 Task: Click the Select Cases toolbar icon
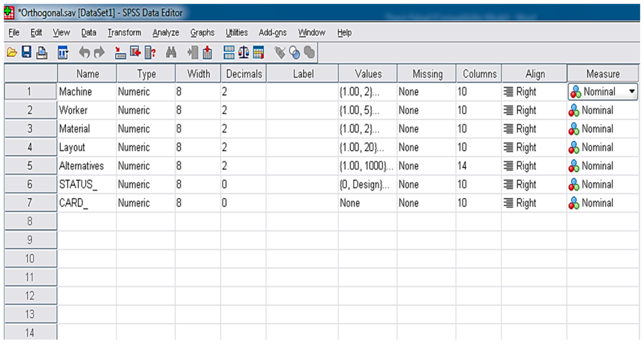click(x=258, y=53)
